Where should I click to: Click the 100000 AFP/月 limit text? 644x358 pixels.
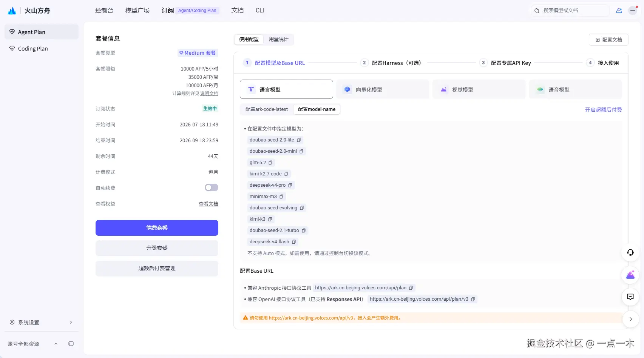tap(202, 86)
